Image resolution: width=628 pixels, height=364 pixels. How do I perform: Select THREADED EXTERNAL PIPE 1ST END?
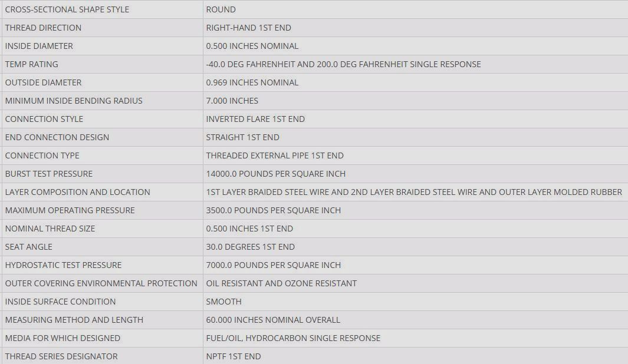[275, 155]
